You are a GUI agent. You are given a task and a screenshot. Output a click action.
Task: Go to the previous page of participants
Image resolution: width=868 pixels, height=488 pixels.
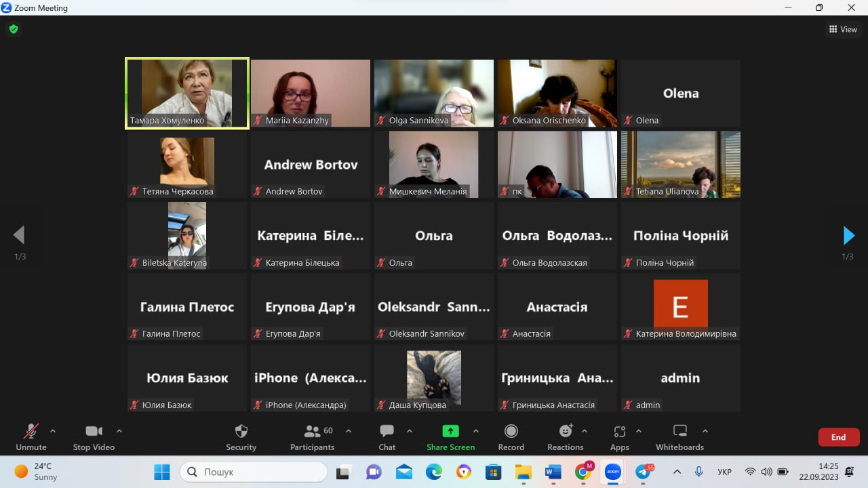pos(19,235)
